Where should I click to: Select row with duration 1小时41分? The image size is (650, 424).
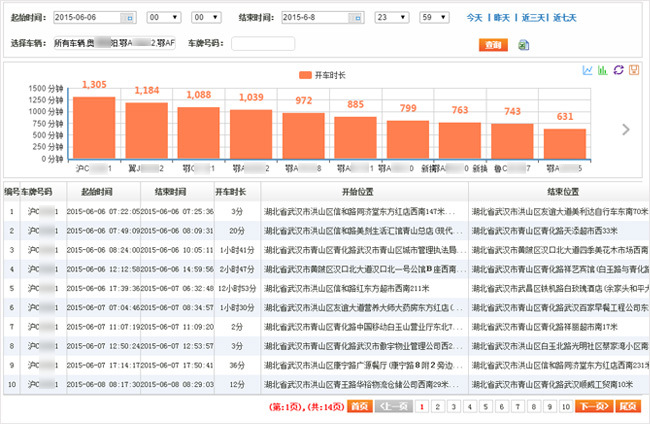coord(326,250)
